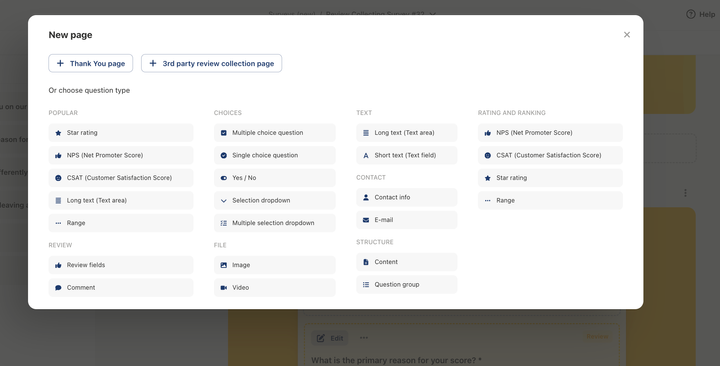
Task: Add a Video question
Action: tap(275, 287)
